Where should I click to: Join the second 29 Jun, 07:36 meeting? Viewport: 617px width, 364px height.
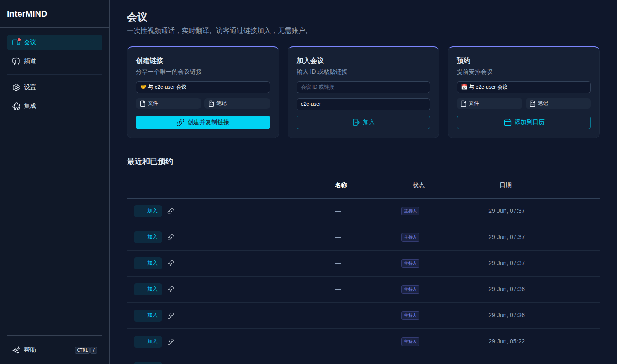(x=148, y=316)
